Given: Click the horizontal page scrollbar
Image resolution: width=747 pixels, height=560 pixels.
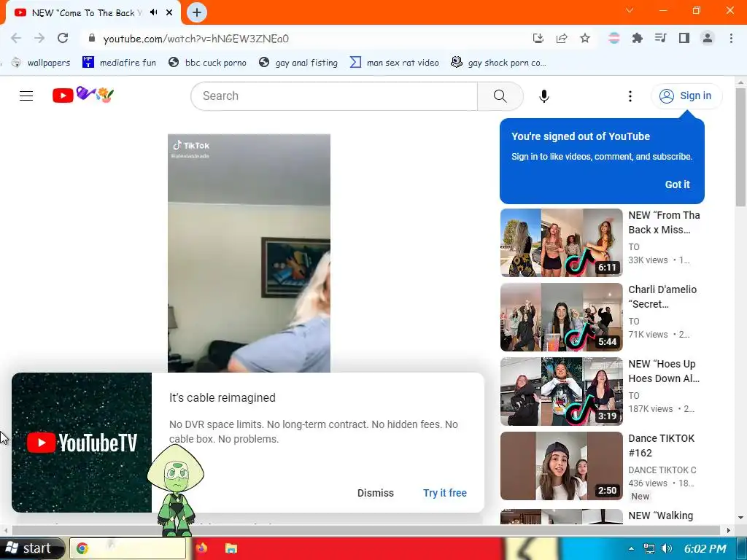Looking at the screenshot, I should point(365,530).
